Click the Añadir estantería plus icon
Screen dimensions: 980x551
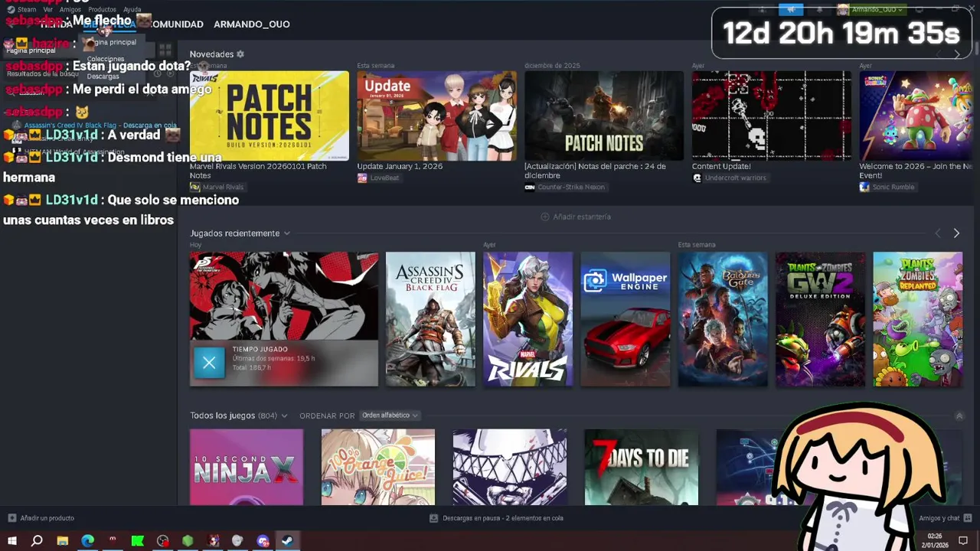click(545, 217)
